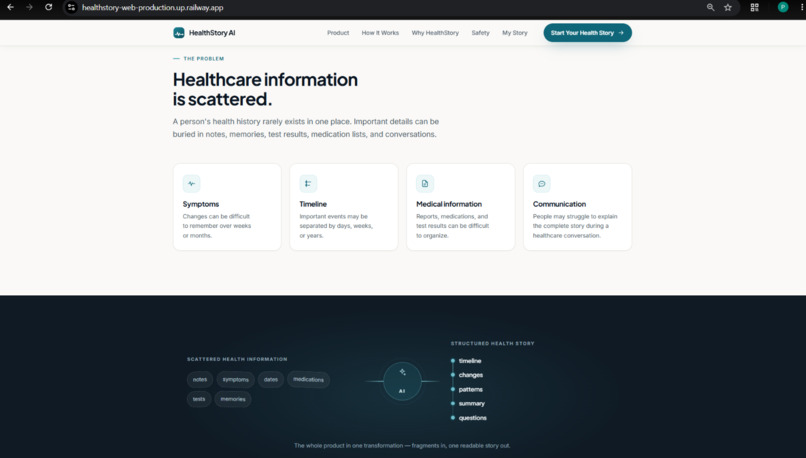Screen dimensions: 806x458
Task: Click the HealthStory AI brand name
Action: pyautogui.click(x=212, y=33)
